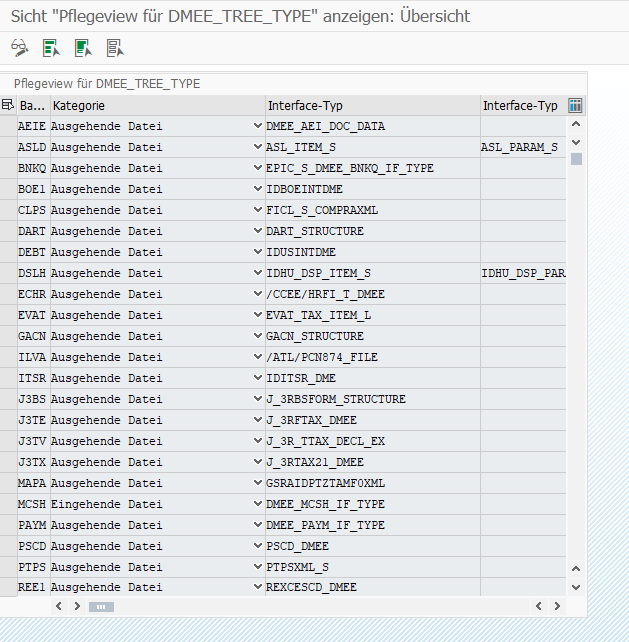
Task: Expand Kategorie dropdown in ILVA row
Action: click(x=258, y=357)
